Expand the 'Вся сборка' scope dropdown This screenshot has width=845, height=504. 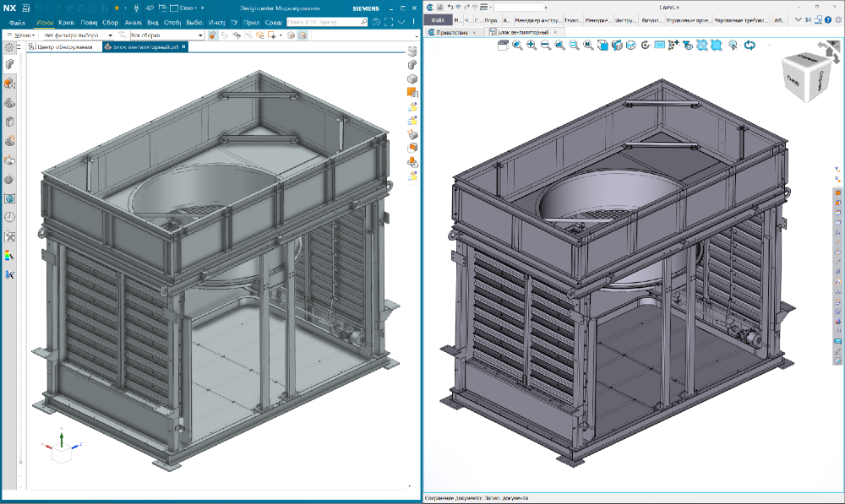(x=166, y=35)
